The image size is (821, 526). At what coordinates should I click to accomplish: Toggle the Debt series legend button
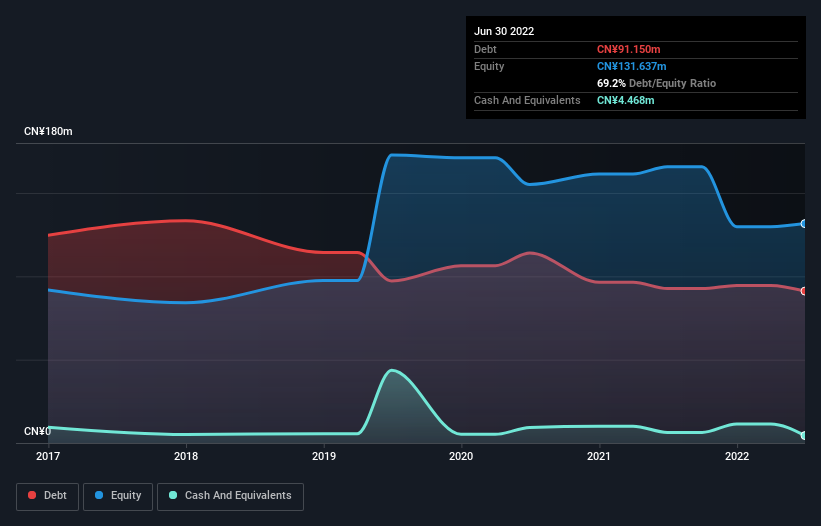tap(47, 496)
